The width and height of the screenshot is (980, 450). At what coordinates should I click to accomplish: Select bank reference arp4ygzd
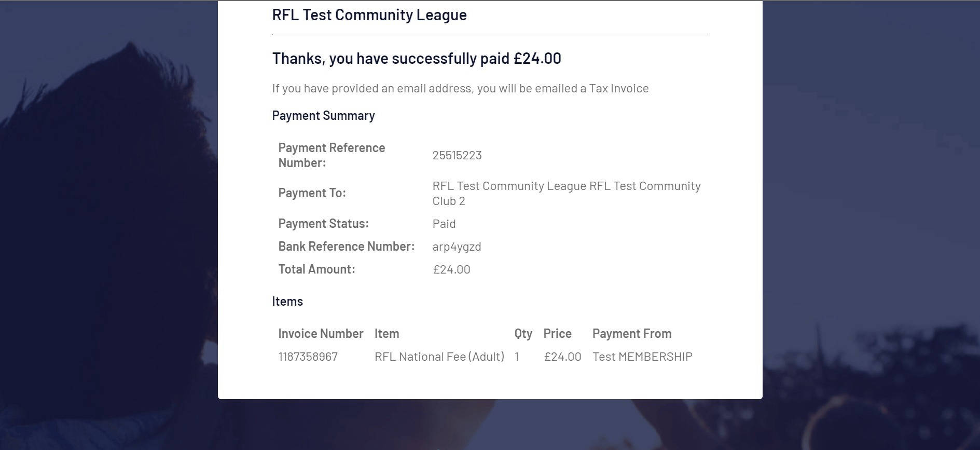457,247
